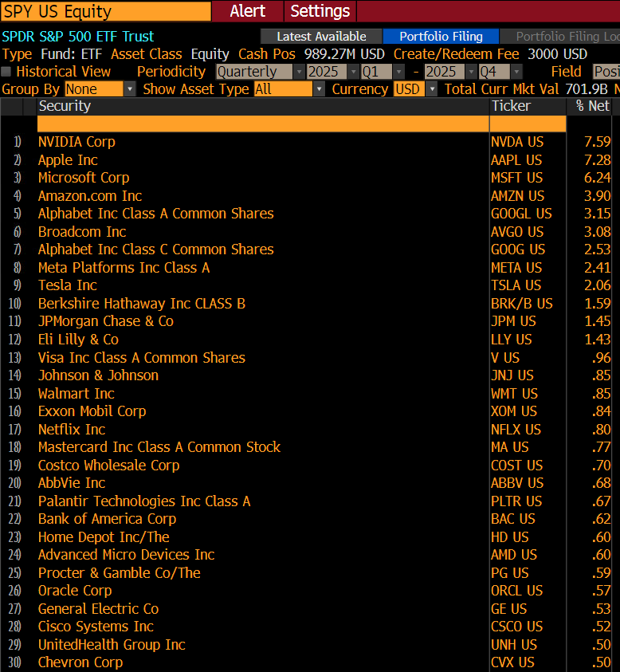Click General Electric Co row

point(99,608)
